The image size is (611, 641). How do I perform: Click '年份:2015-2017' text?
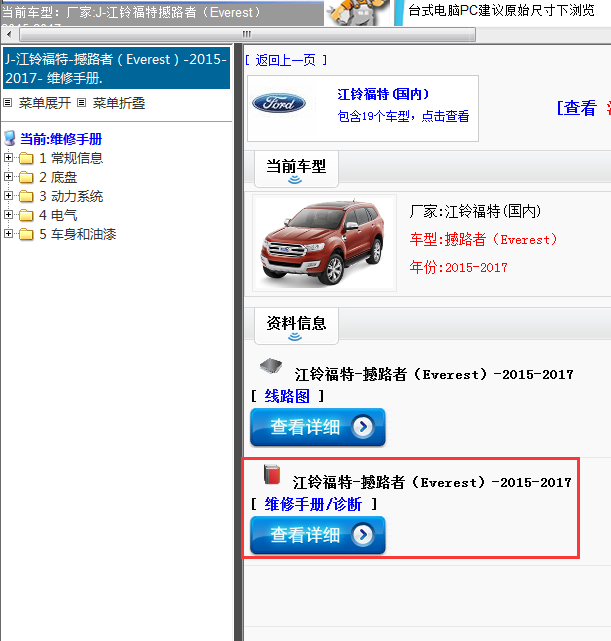tap(458, 267)
